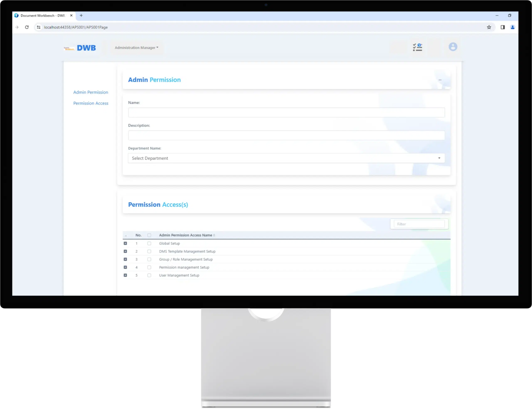Open the Administration Manager menu
Screen dimensions: 532x409
coord(137,48)
